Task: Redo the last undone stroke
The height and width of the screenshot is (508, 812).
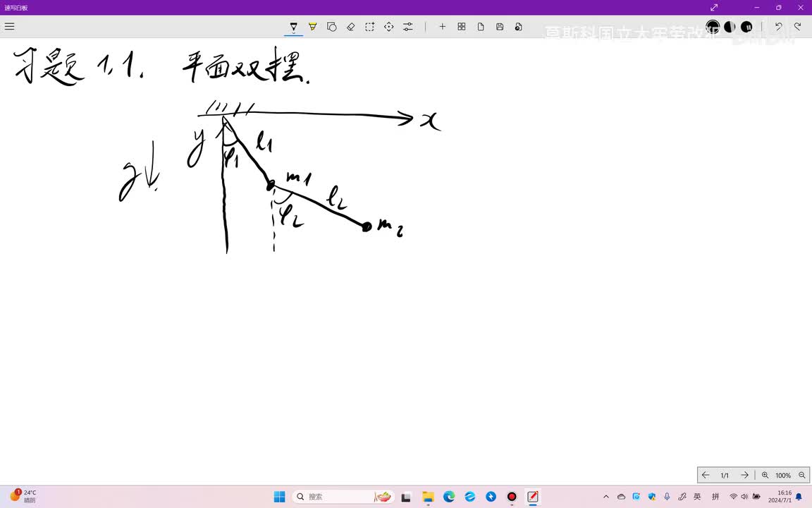Action: (797, 26)
